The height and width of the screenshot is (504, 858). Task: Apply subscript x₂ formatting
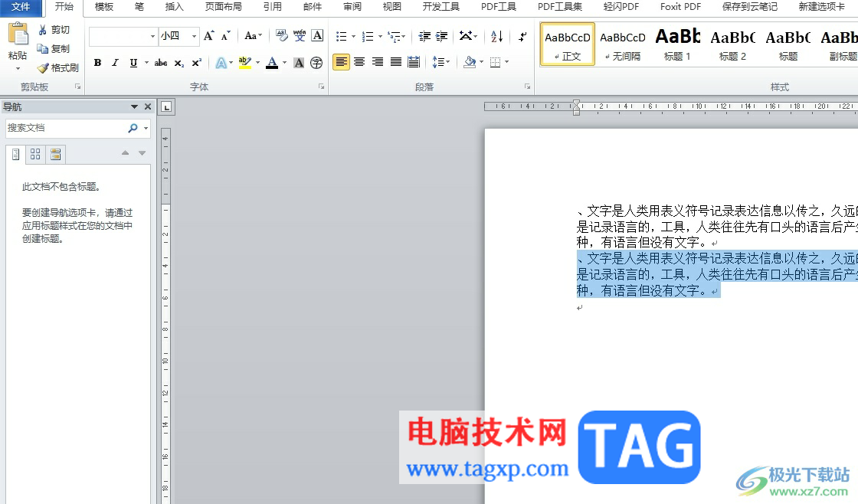coord(179,63)
